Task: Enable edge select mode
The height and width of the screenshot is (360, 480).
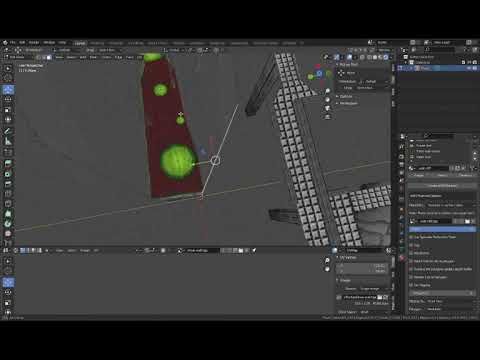Action: pyautogui.click(x=44, y=57)
